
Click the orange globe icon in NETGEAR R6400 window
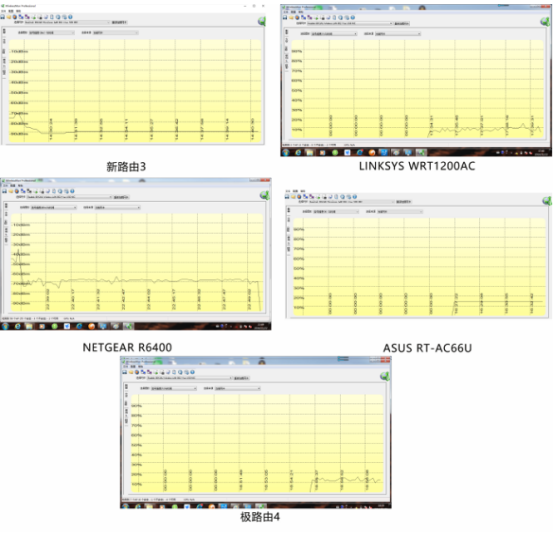17,191
